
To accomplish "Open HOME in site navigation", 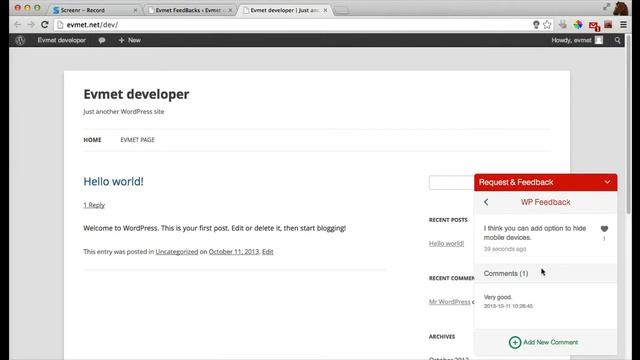I will (92, 140).
